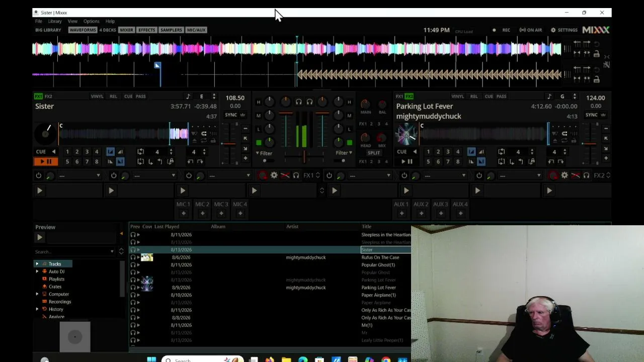644x362 pixels.
Task: Toggle left channel headphone cue
Action: pos(298,102)
